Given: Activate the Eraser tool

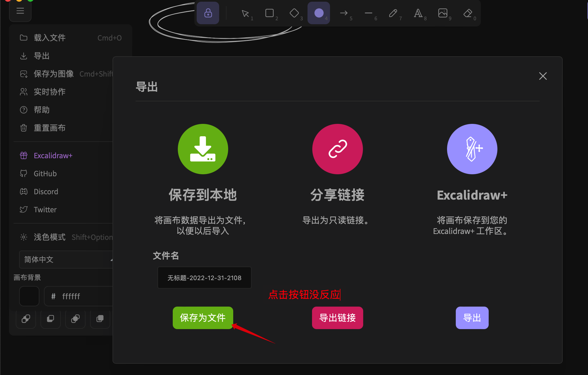Looking at the screenshot, I should coord(467,13).
